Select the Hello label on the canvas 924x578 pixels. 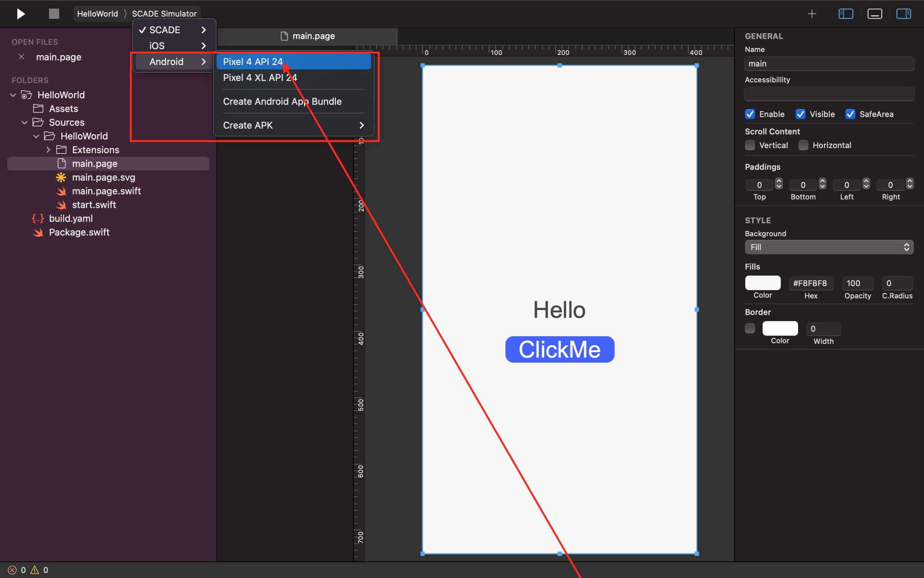(559, 310)
